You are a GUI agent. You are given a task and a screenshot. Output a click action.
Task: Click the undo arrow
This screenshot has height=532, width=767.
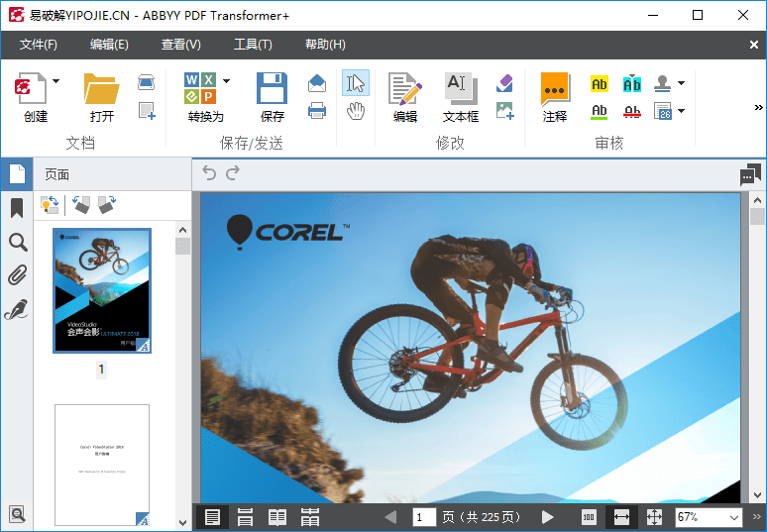[x=209, y=173]
